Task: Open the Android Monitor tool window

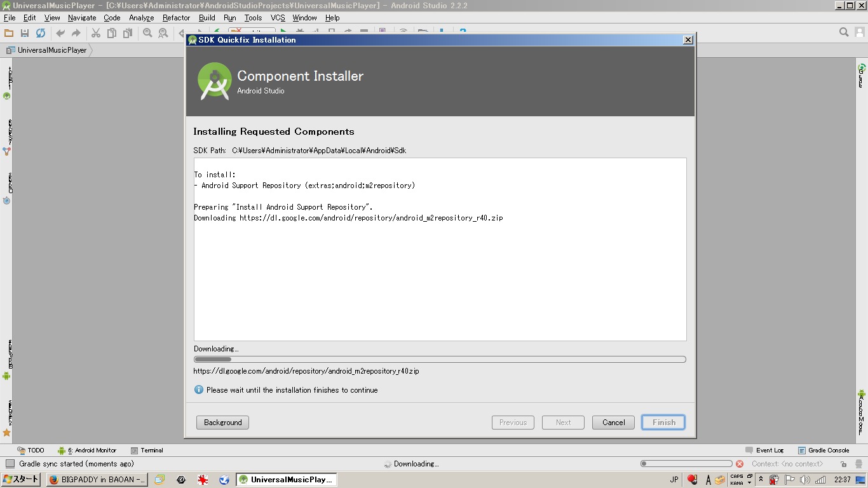Action: 87,451
